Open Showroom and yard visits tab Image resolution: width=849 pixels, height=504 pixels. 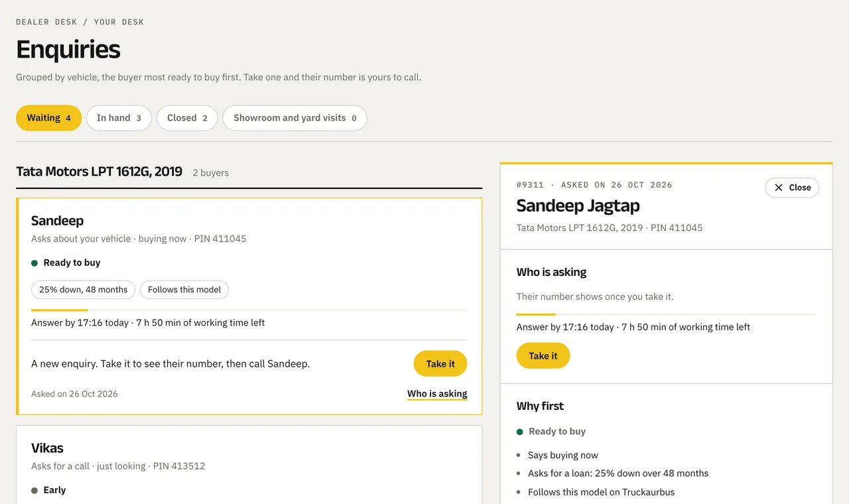(x=294, y=118)
